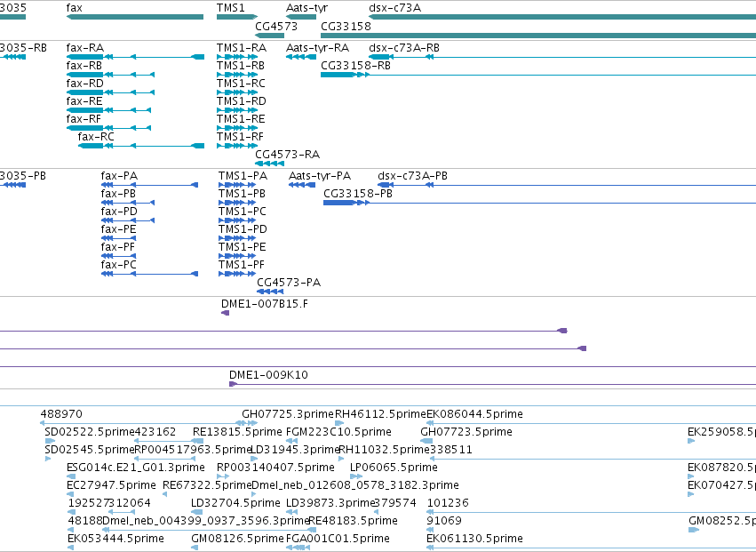
Task: Click transcript fax-RC label
Action: [96, 137]
